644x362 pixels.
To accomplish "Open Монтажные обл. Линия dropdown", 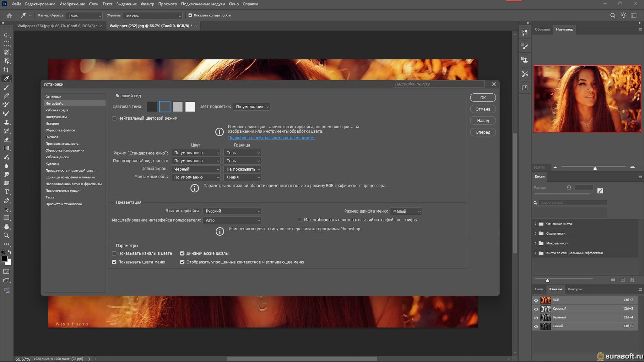I will coord(242,177).
